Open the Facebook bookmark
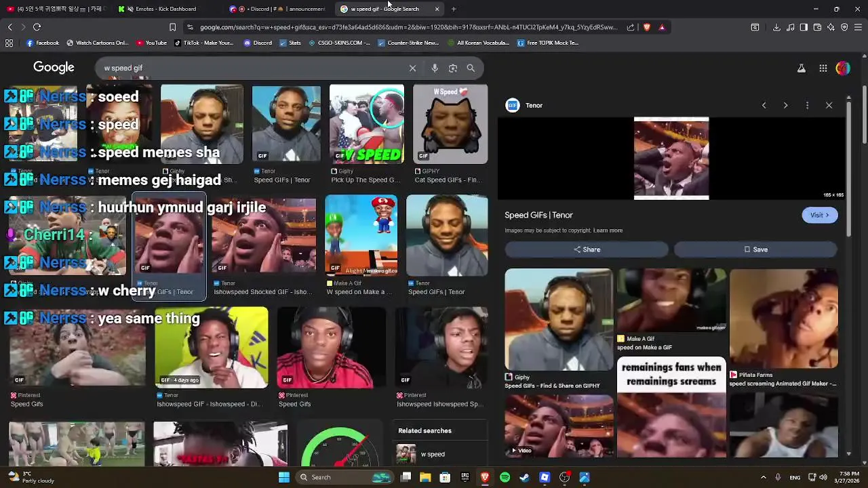 coord(43,43)
